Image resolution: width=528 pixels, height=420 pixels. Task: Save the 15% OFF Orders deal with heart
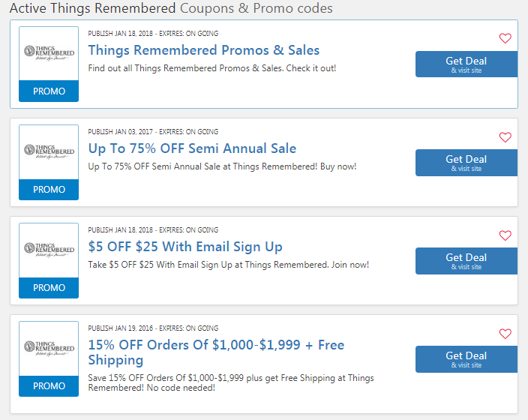[x=505, y=334]
